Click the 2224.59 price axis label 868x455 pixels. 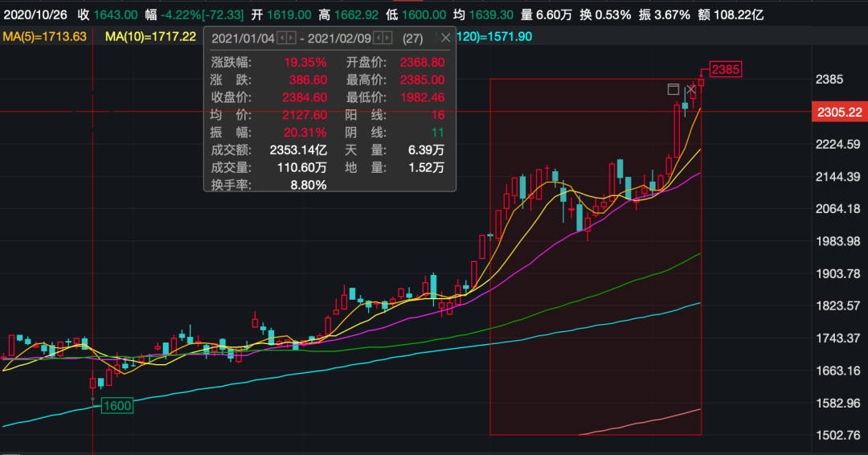837,145
